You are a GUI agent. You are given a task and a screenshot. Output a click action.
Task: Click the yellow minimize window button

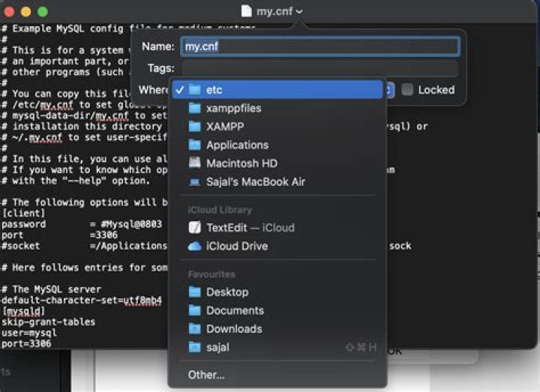pos(25,11)
